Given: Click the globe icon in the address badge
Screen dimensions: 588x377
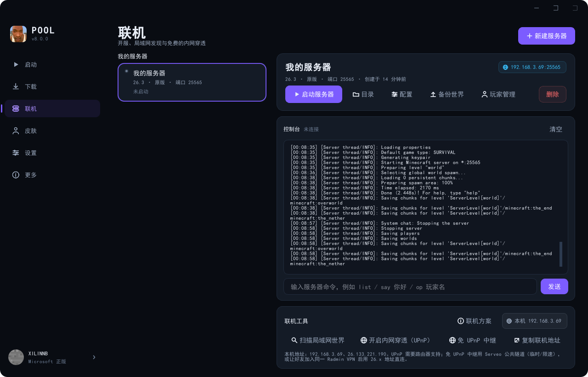Looking at the screenshot, I should 505,67.
